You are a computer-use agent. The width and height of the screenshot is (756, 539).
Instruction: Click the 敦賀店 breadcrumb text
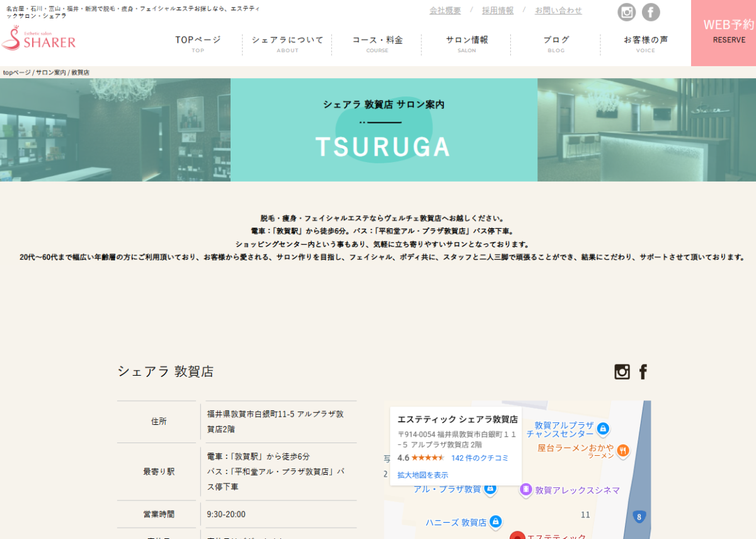(80, 72)
